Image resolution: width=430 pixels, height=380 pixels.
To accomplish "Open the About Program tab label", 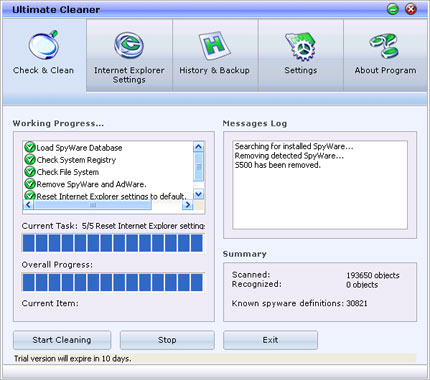I will pos(385,70).
